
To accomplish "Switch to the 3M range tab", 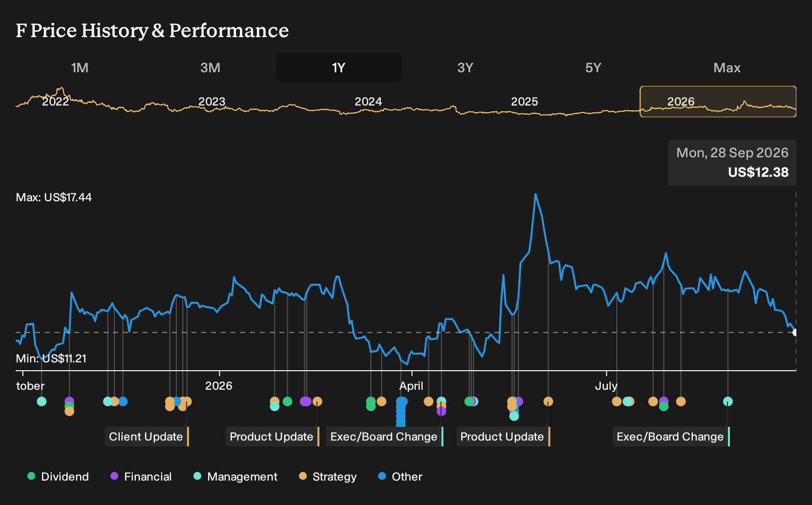I will tap(210, 67).
